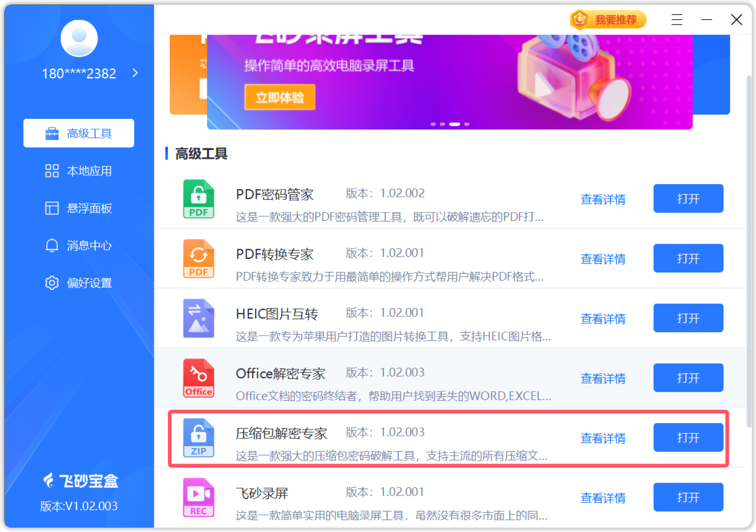Click the 版本: 1.02.002 version text
This screenshot has width=756, height=532.
(x=385, y=193)
